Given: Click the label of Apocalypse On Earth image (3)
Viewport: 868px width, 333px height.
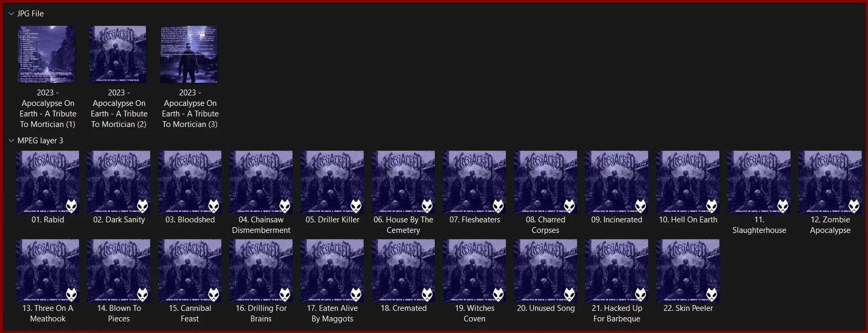Looking at the screenshot, I should coord(190,109).
